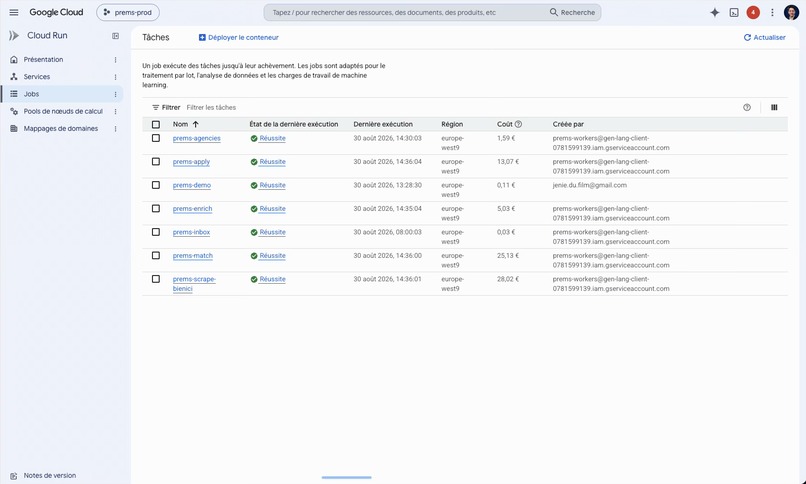
Task: Click the Créée par column header
Action: point(568,124)
